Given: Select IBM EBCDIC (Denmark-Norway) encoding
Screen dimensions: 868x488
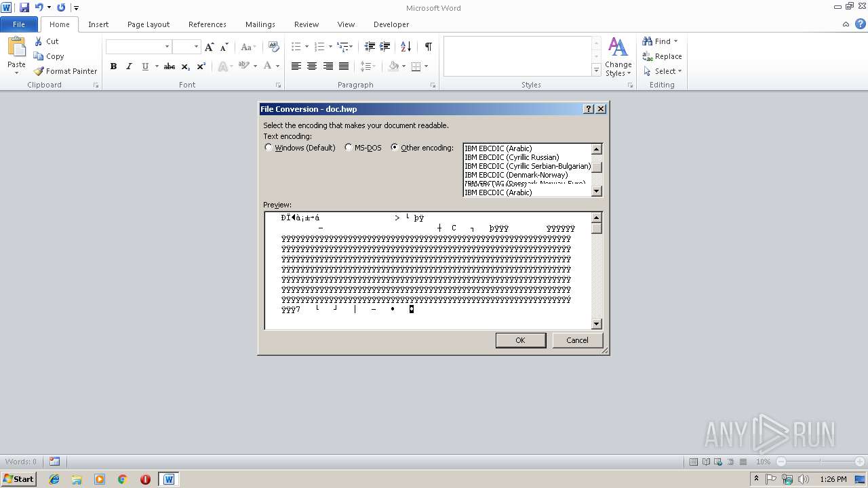Looking at the screenshot, I should click(x=516, y=175).
